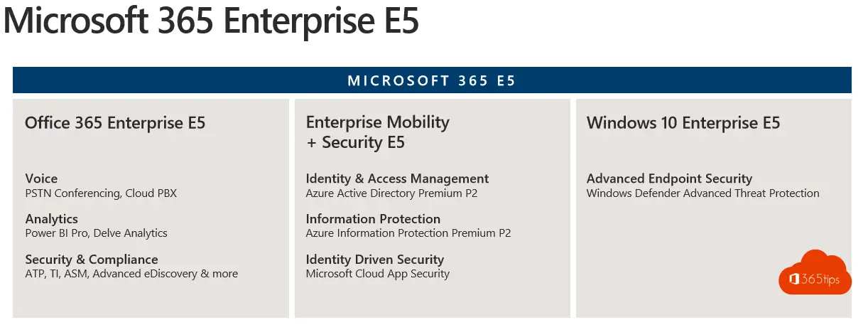Click Windows Defender Advanced Threat Protection text
868x325 pixels.
coord(703,193)
